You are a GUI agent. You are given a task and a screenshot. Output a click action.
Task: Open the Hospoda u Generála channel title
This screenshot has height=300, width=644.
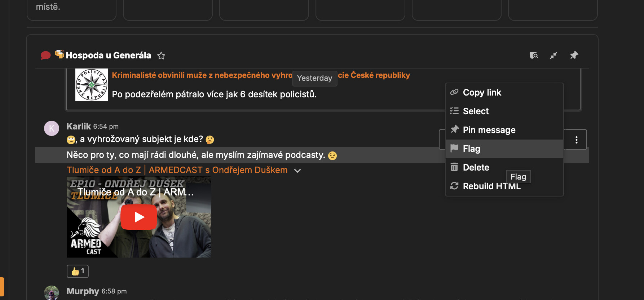pyautogui.click(x=109, y=56)
